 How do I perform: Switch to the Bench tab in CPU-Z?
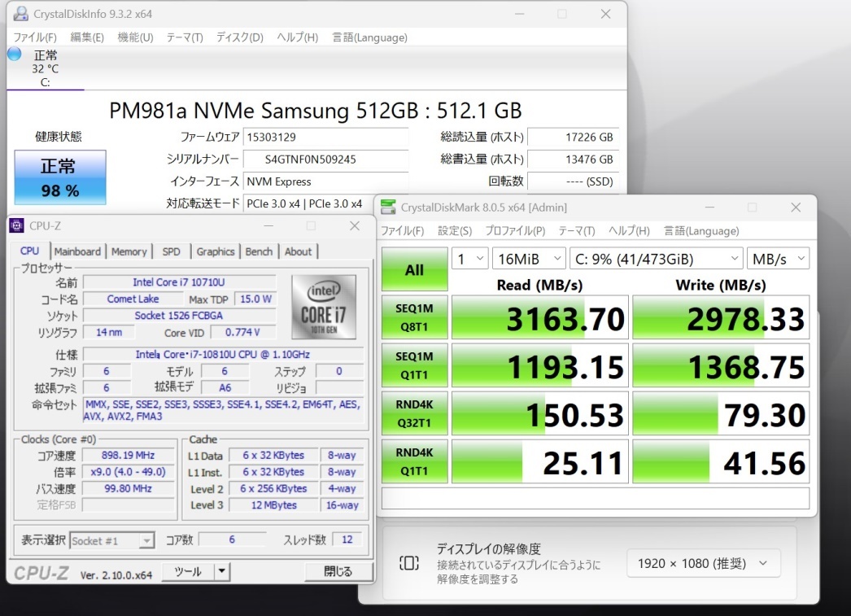click(x=259, y=251)
